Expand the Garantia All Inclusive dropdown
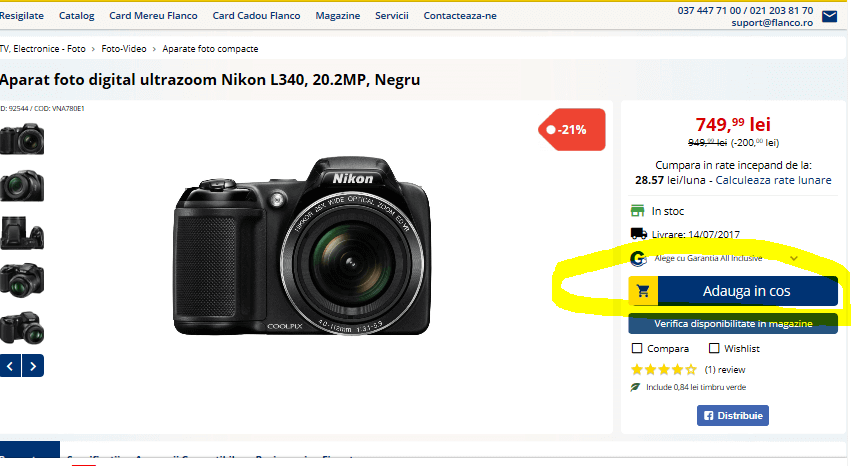851x466 pixels. [794, 258]
